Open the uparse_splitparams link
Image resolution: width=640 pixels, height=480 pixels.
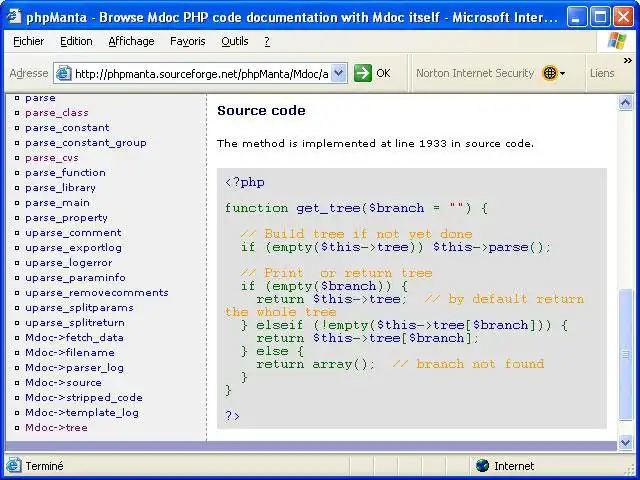[x=80, y=308]
